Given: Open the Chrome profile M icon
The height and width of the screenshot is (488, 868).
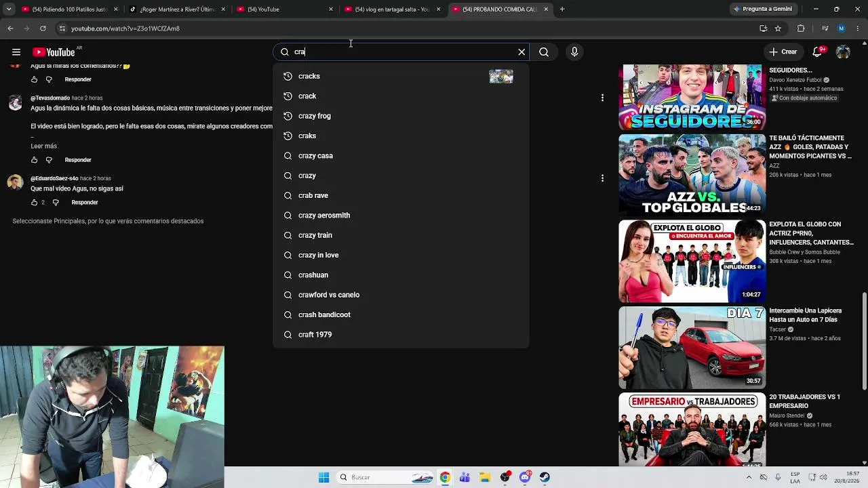Looking at the screenshot, I should (x=842, y=28).
